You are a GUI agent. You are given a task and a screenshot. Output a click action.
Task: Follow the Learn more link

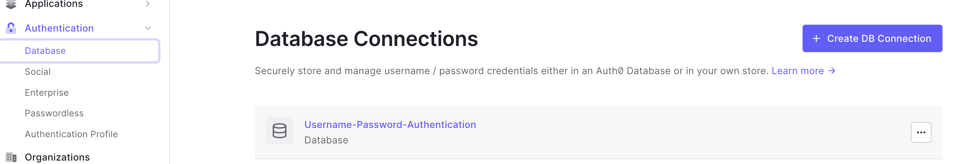tap(797, 71)
